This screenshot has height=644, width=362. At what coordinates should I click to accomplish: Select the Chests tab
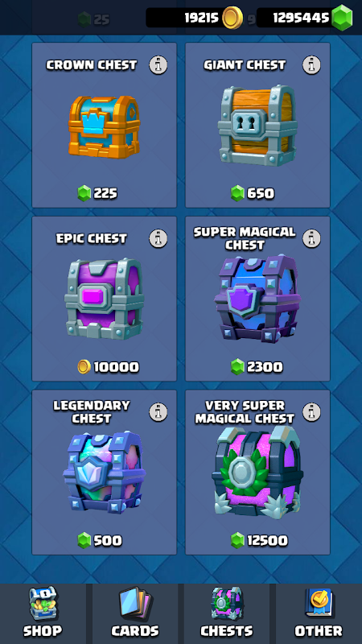point(227,613)
